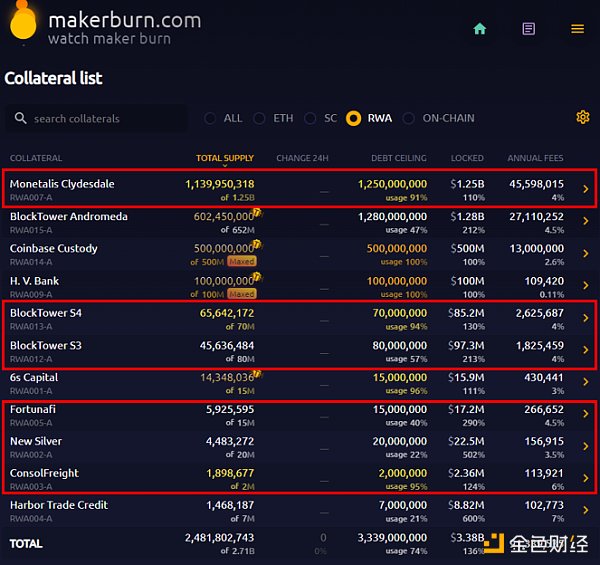Expand Monetalis Clydesdale row chevron

click(x=585, y=189)
